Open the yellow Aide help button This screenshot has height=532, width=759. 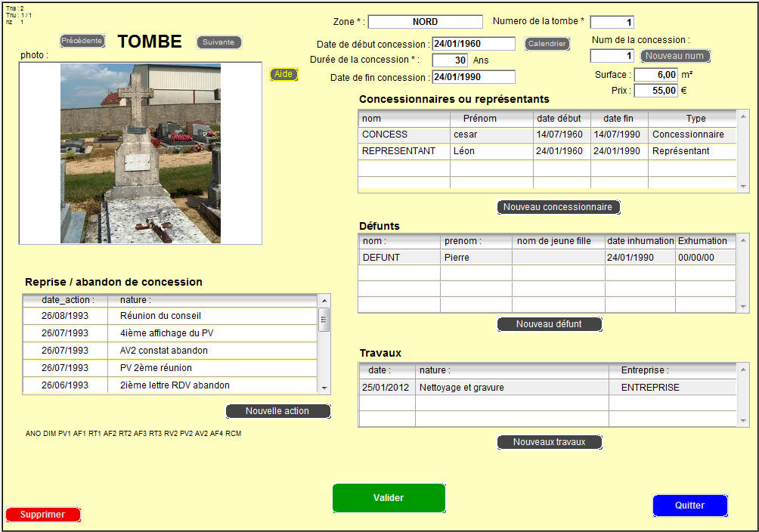coord(283,75)
